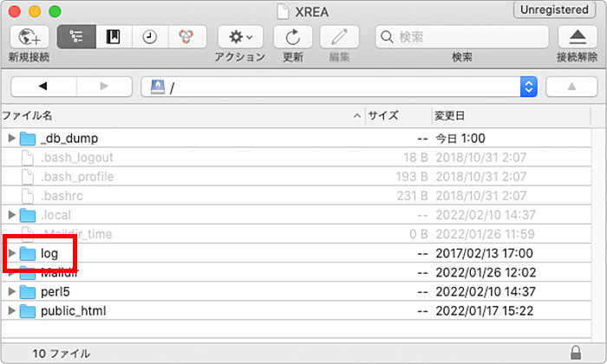Click the Refresh toolbar icon
Screen dimensions: 607x364
[292, 36]
